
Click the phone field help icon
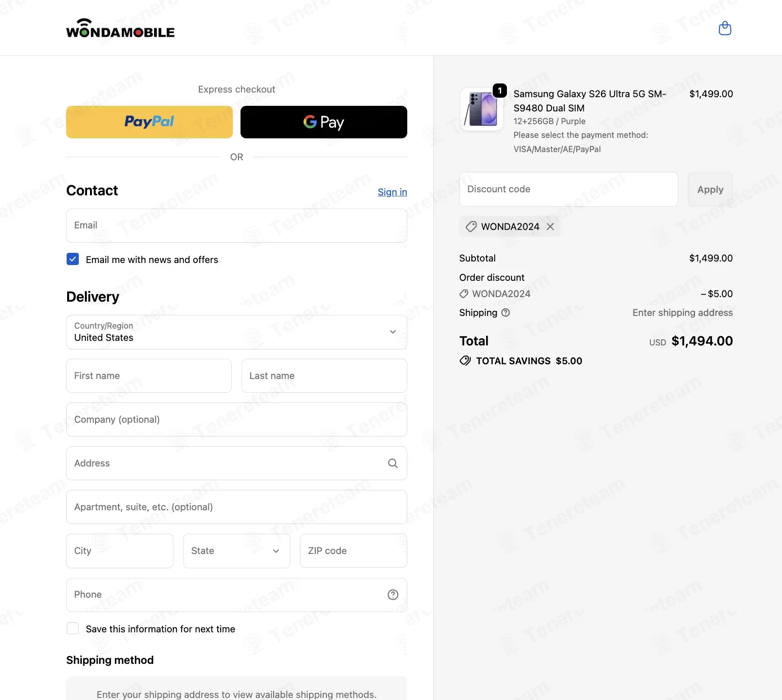pyautogui.click(x=393, y=595)
